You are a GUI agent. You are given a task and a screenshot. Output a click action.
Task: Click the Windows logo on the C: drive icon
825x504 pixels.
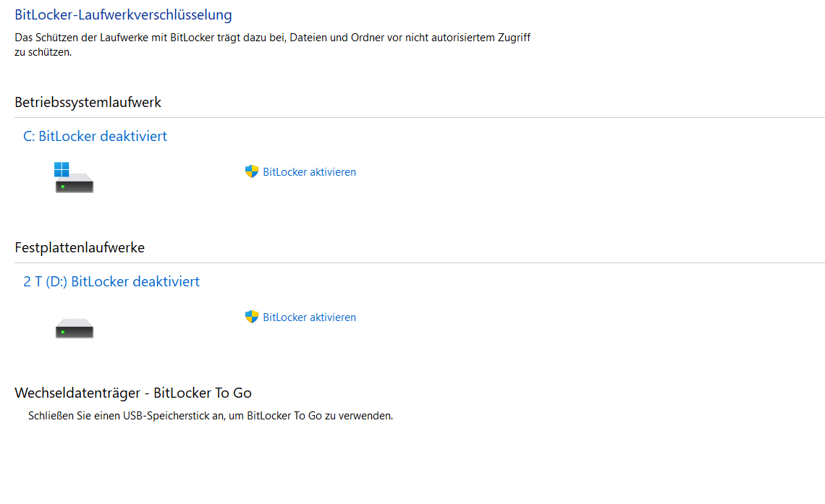[62, 169]
